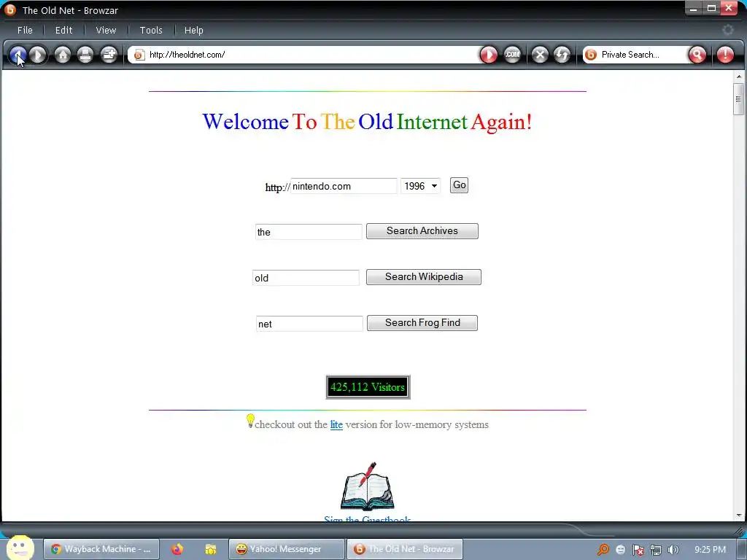The height and width of the screenshot is (560, 747).
Task: Click the 425,112 Visitors counter
Action: (x=368, y=387)
